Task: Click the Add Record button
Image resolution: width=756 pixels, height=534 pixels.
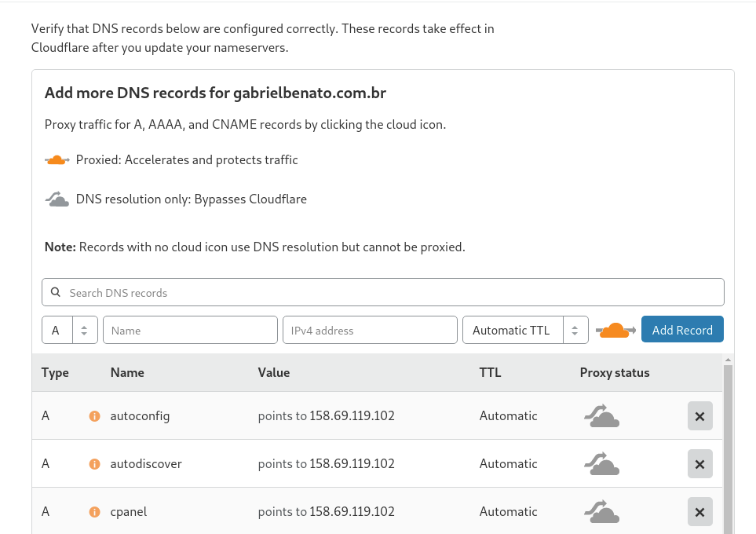Action: click(x=682, y=330)
